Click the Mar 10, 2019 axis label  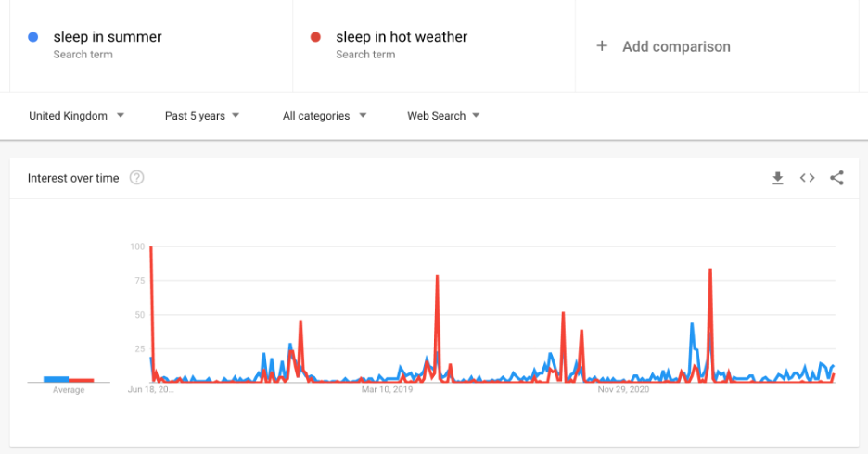387,390
